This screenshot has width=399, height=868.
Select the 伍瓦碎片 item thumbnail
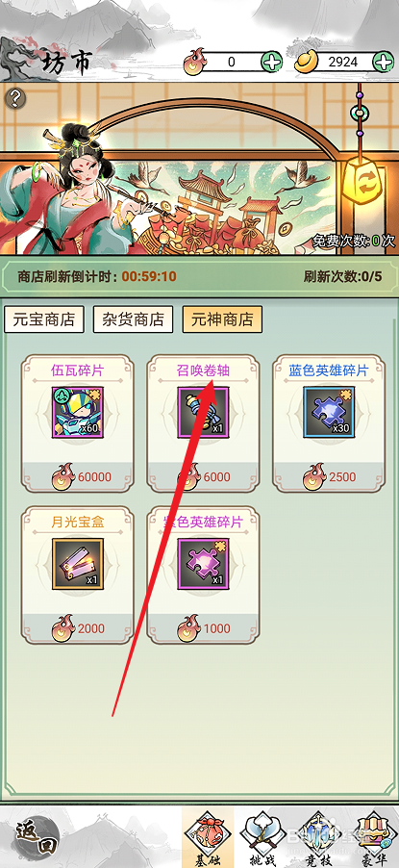[78, 413]
